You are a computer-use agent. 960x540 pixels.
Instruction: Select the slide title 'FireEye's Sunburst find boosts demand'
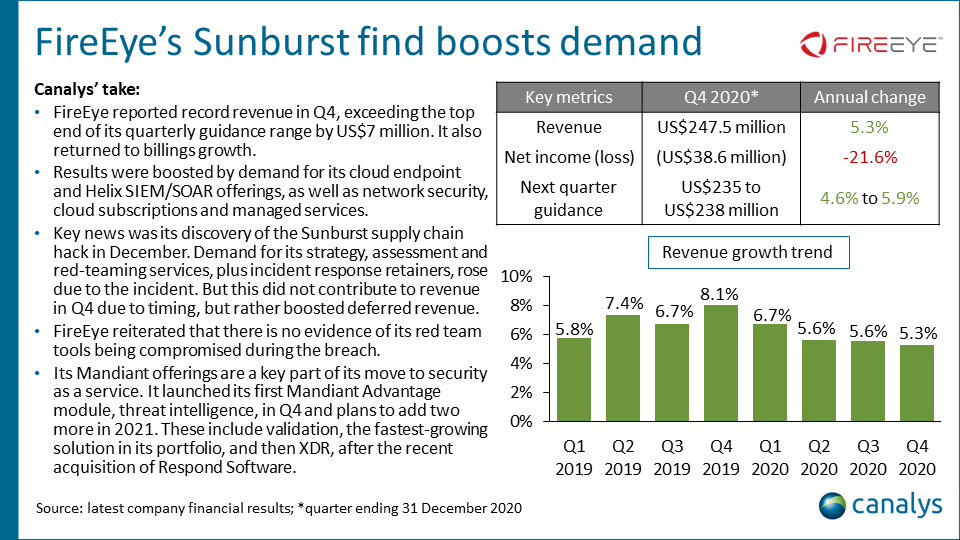coord(369,42)
